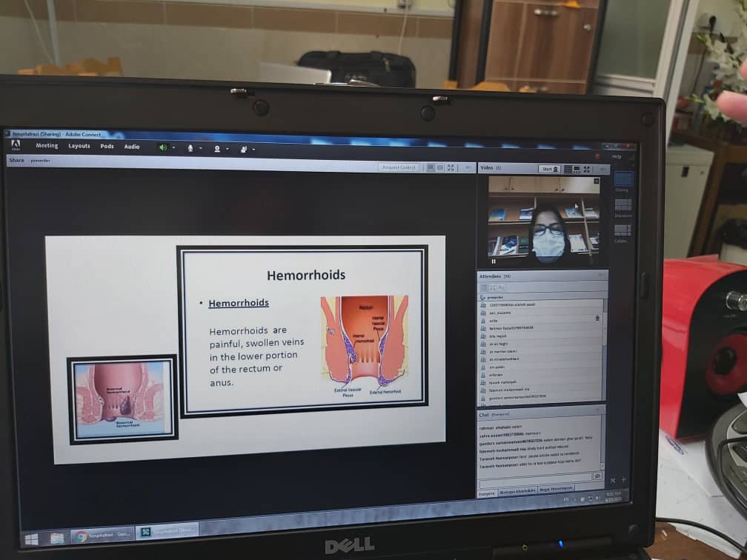Click the red recording indicator dot
Screen dimensions: 747x560
(x=597, y=156)
